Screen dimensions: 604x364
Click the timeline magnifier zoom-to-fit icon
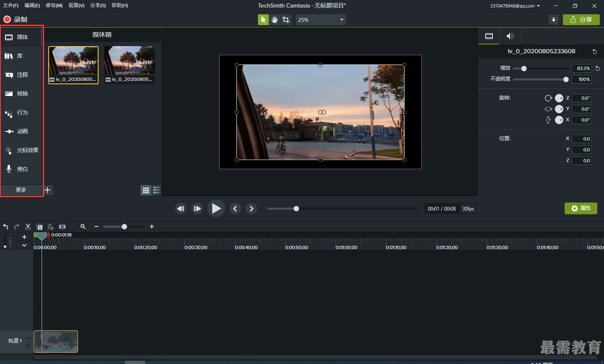click(83, 226)
